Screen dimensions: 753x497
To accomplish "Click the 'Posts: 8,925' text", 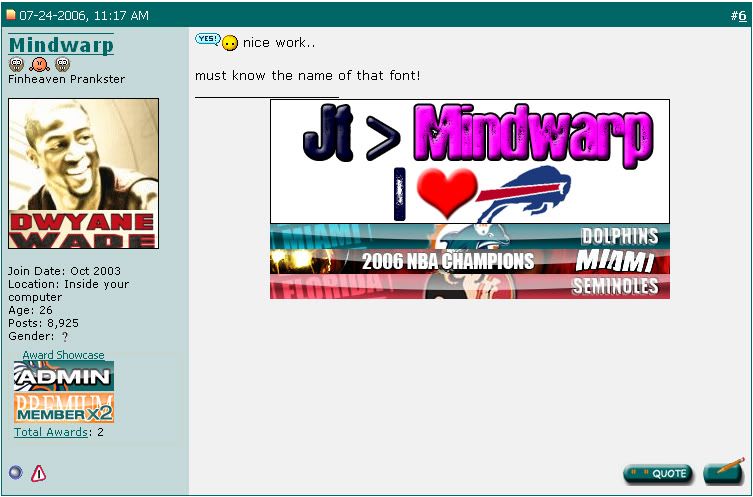I will 43,323.
